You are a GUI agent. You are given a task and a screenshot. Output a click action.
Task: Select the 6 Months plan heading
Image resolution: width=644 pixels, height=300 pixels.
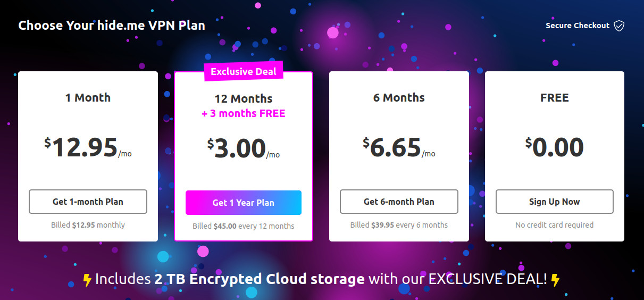pyautogui.click(x=399, y=97)
